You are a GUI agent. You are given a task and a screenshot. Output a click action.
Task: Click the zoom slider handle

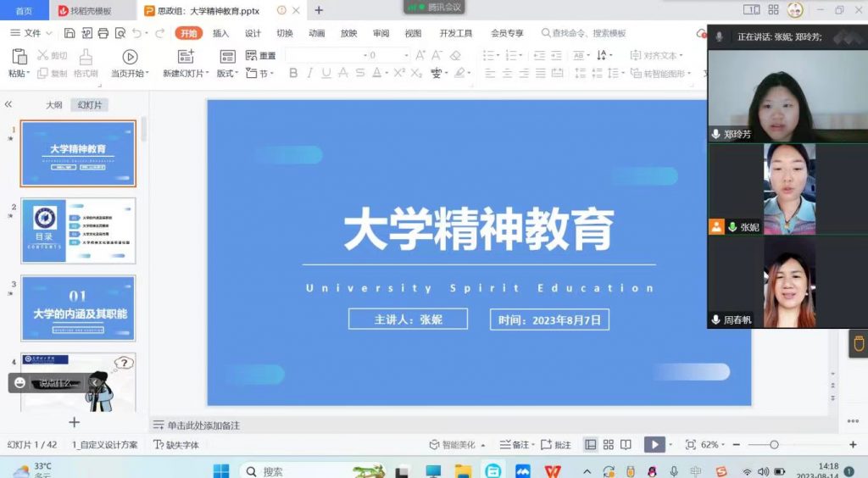tap(774, 445)
